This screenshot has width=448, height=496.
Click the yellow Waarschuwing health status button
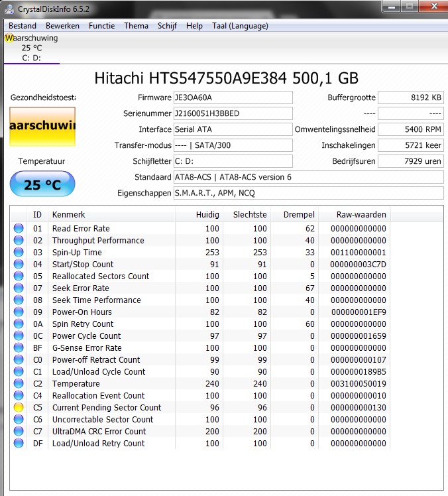click(42, 127)
